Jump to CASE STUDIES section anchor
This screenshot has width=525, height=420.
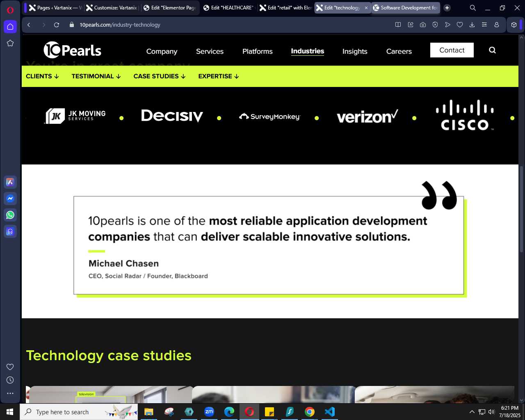[x=160, y=76]
